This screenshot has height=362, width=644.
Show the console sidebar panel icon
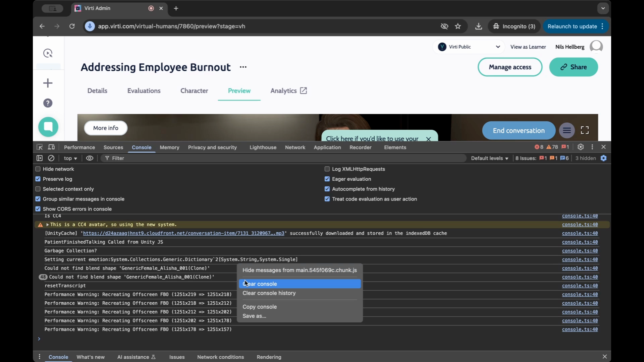40,158
